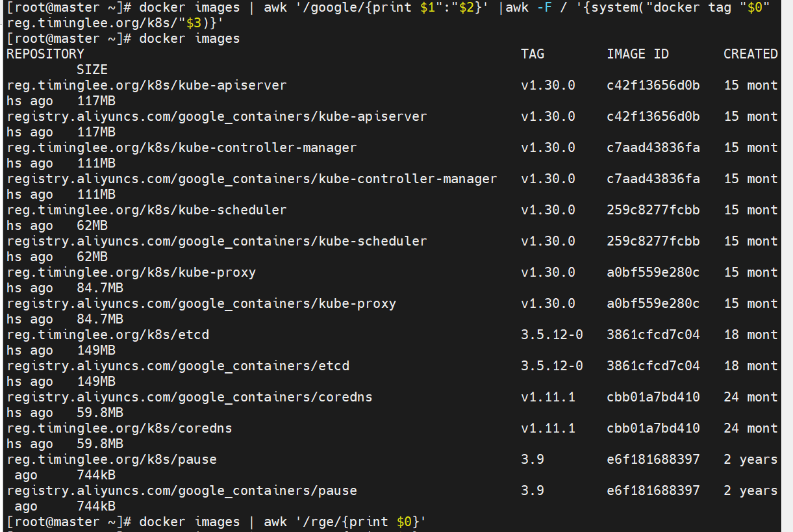Click the SIZE column header
This screenshot has height=532, width=793.
point(92,70)
